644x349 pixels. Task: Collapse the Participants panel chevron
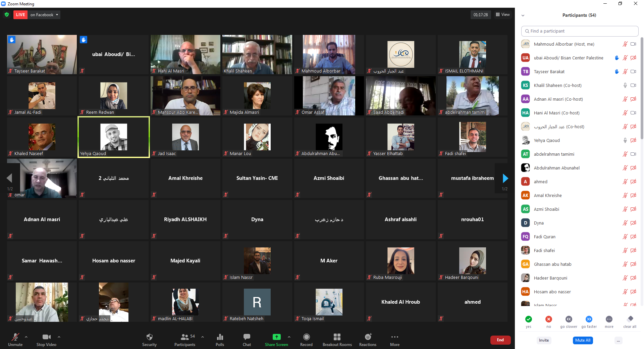(523, 15)
